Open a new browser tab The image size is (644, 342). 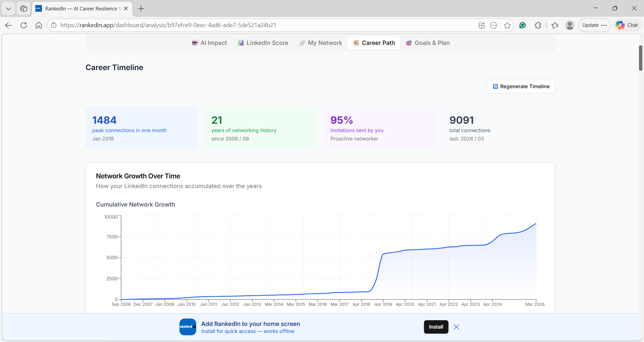(x=141, y=9)
